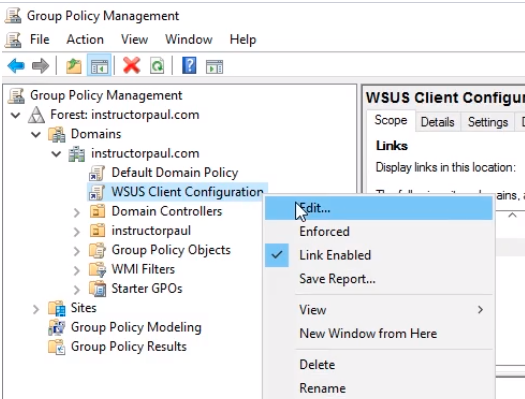Click the up arrow in the links list scrollbar
The image size is (525, 399).
click(512, 215)
